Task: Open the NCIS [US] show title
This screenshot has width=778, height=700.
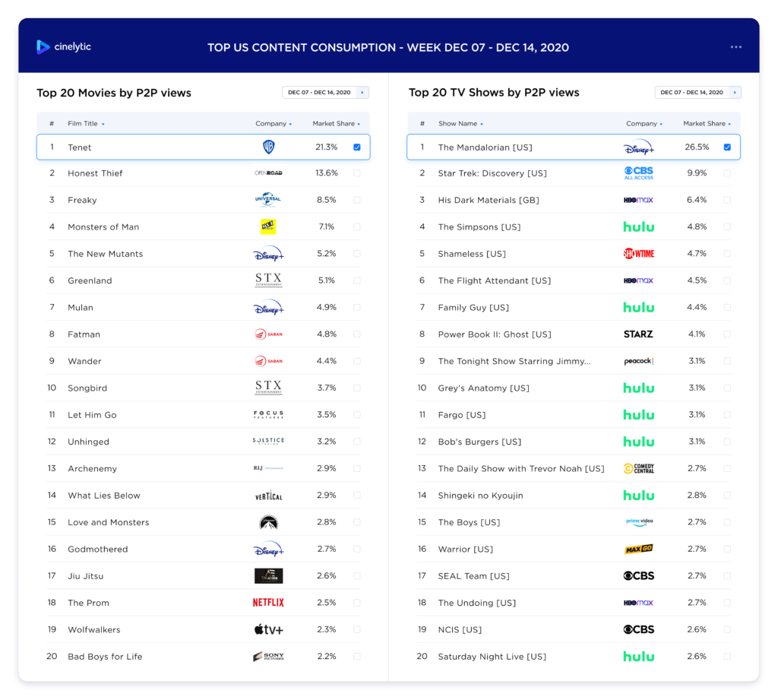Action: (460, 629)
